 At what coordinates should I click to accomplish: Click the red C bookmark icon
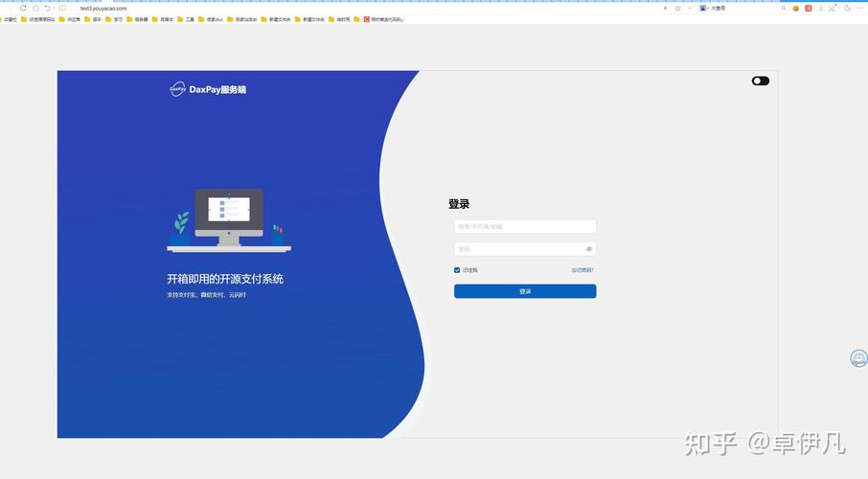(x=367, y=19)
